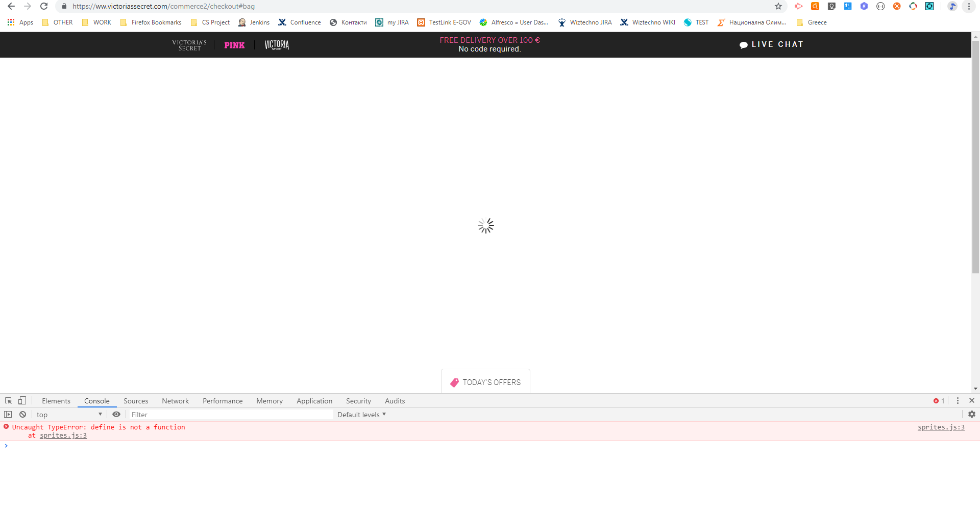Click the TODAY'S OFFERS button
The height and width of the screenshot is (510, 980).
point(485,382)
